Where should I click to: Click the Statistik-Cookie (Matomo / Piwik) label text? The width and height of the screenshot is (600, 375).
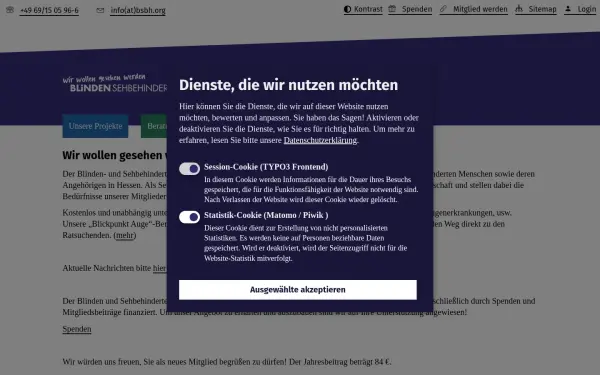[266, 215]
